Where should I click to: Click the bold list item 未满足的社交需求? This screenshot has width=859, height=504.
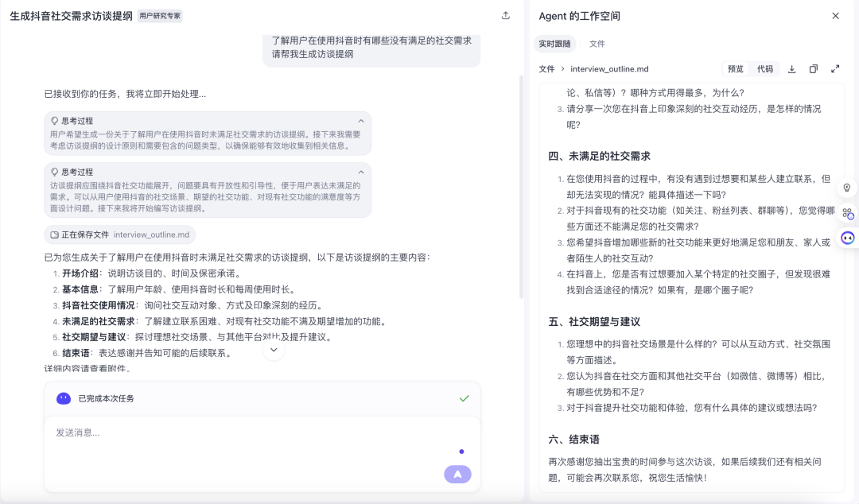(99, 321)
